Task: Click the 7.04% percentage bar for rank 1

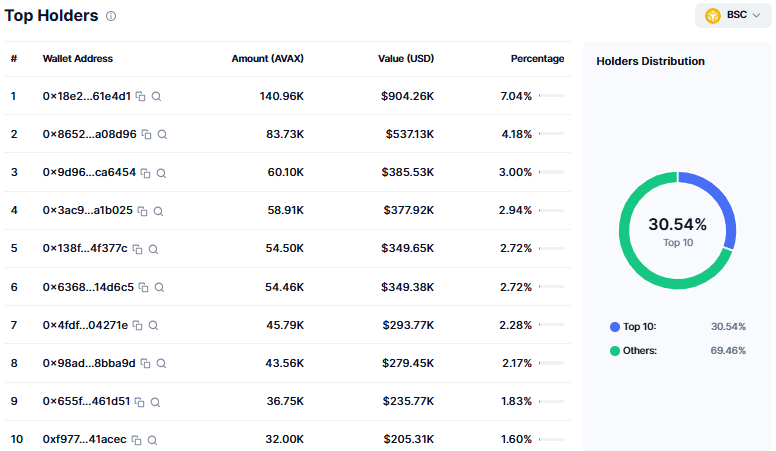Action: (x=551, y=96)
